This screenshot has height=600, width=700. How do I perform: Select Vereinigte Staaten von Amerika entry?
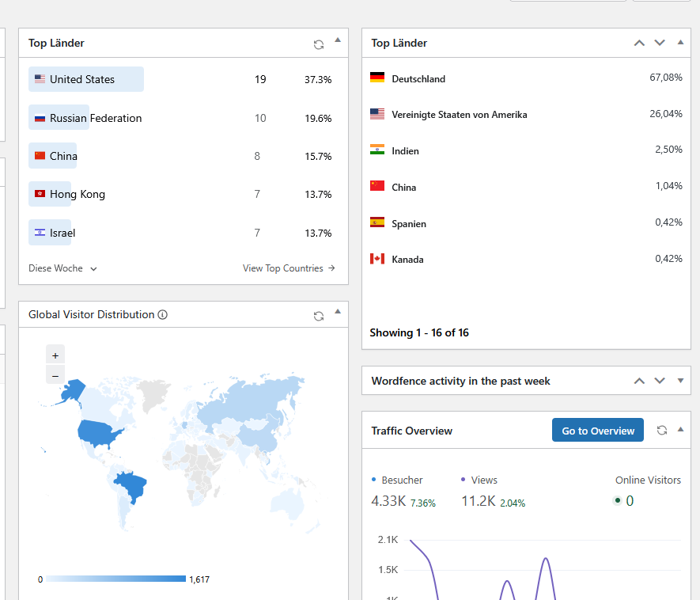[x=526, y=114]
